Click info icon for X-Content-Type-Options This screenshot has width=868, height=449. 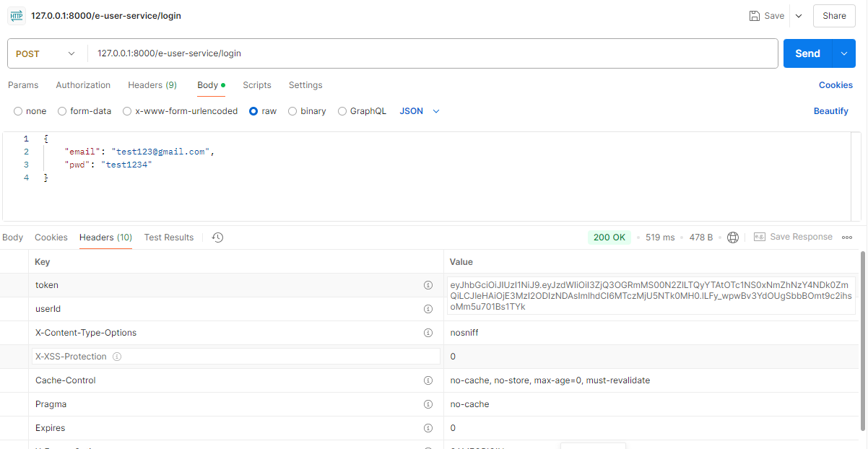(428, 333)
